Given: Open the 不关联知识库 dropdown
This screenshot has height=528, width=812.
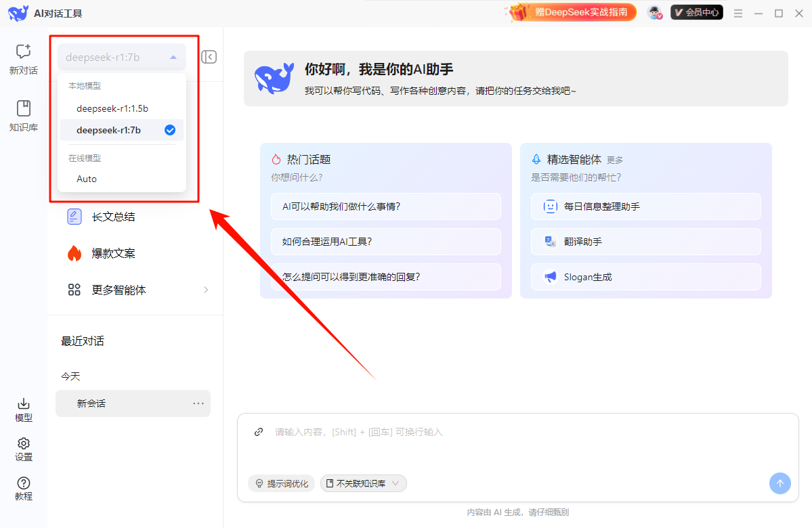Looking at the screenshot, I should pyautogui.click(x=364, y=483).
